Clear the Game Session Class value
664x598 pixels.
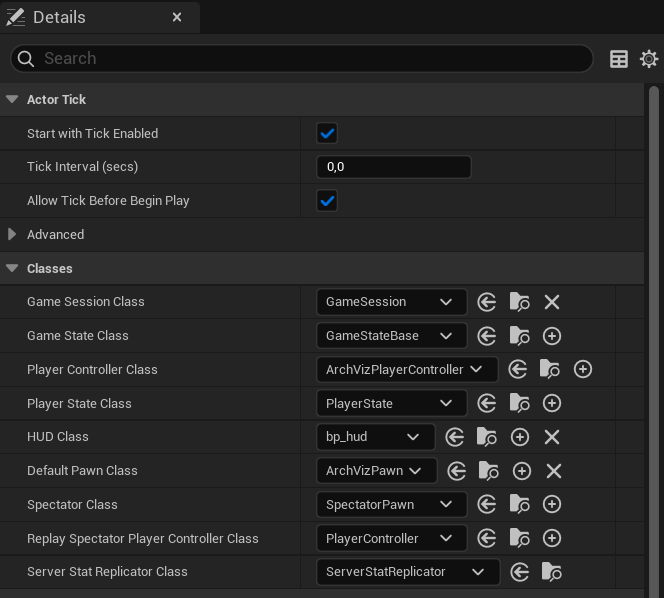(552, 302)
